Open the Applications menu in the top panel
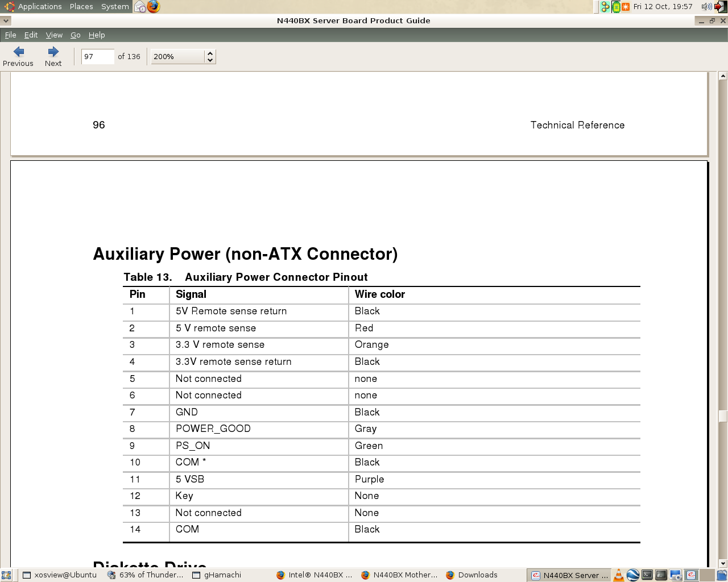Viewport: 728px width, 582px height. click(x=34, y=7)
